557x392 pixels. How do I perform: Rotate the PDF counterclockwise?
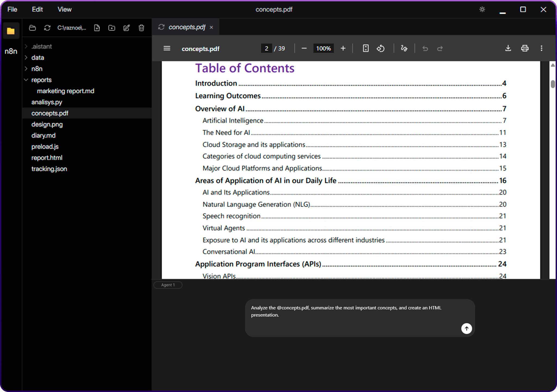coord(380,48)
